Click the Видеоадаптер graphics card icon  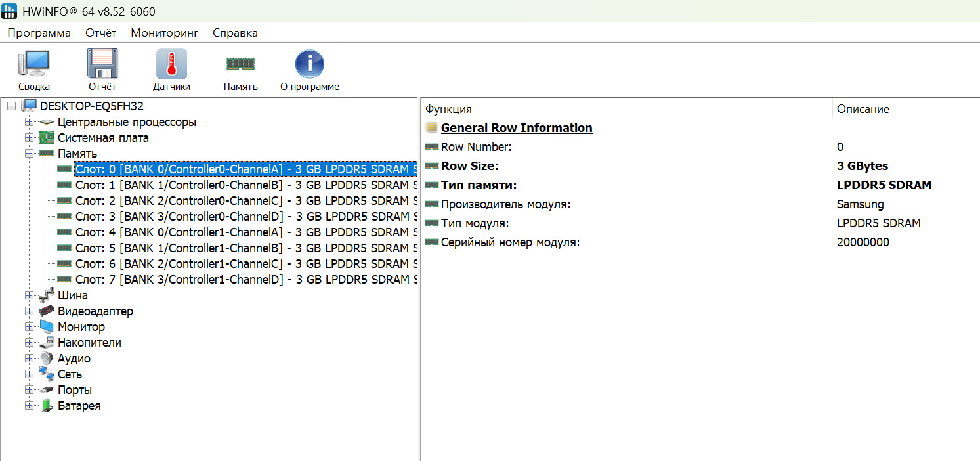coord(47,311)
